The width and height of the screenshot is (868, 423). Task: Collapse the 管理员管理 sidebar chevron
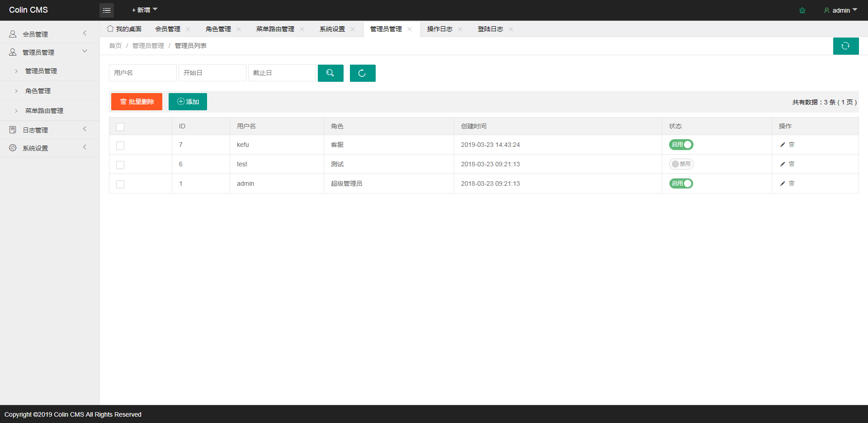85,51
